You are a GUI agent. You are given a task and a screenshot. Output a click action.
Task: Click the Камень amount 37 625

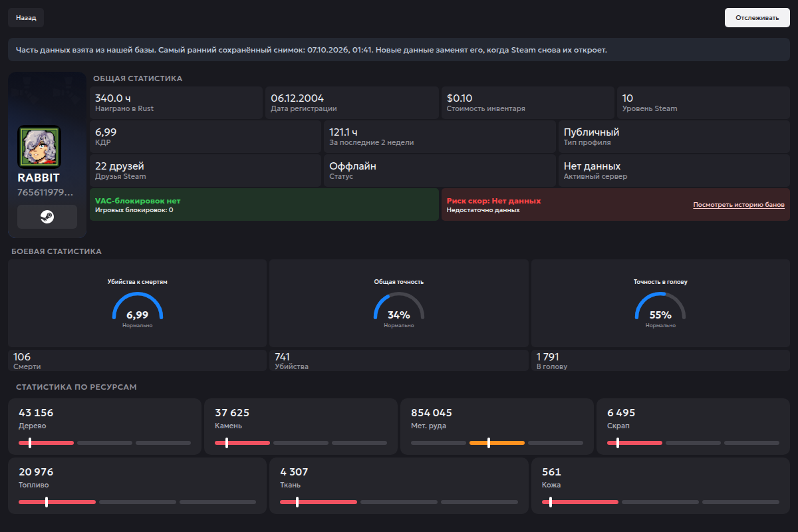pyautogui.click(x=232, y=413)
